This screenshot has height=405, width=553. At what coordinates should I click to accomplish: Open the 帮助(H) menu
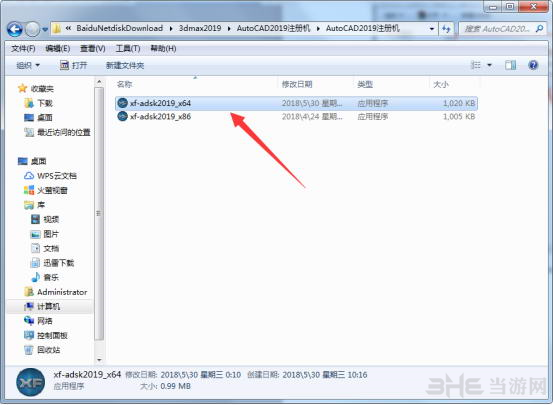tap(163, 48)
